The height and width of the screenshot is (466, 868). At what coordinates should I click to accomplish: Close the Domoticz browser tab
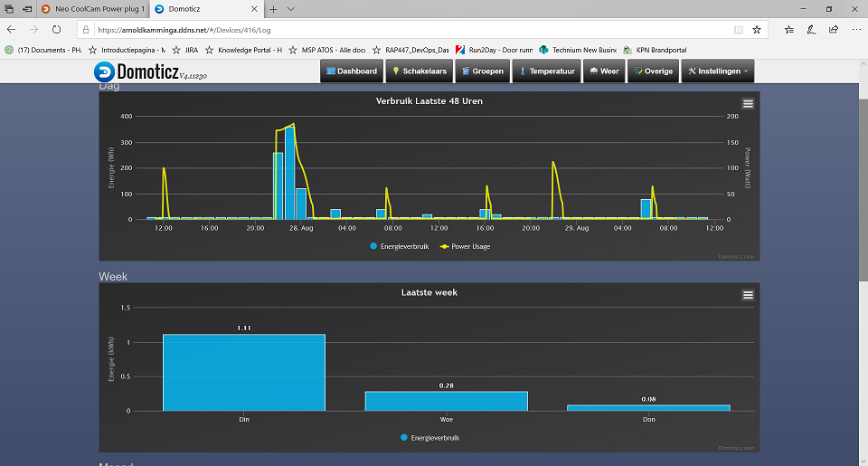pyautogui.click(x=255, y=9)
